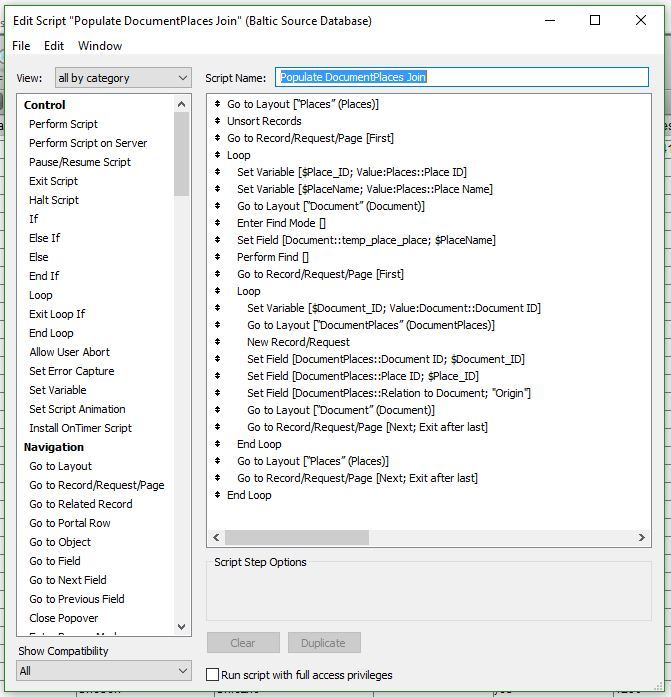Select Exit Loop If step
Image resolution: width=671 pixels, height=697 pixels.
coord(57,314)
